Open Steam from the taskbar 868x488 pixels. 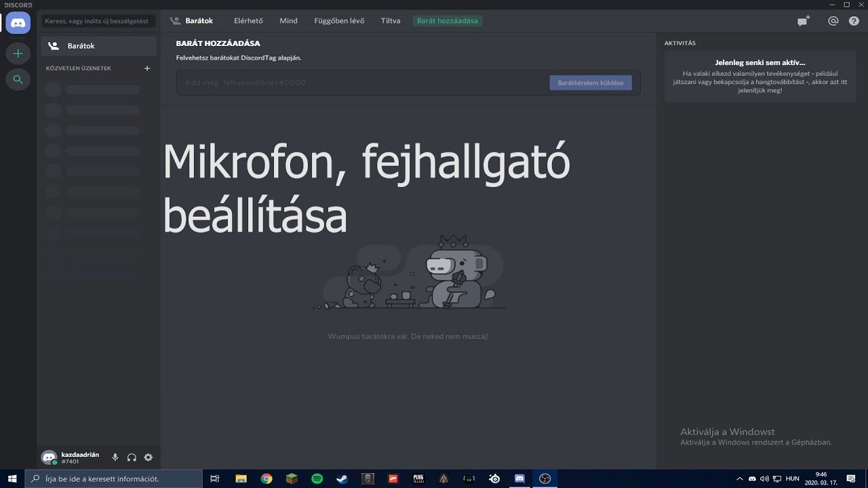(342, 479)
